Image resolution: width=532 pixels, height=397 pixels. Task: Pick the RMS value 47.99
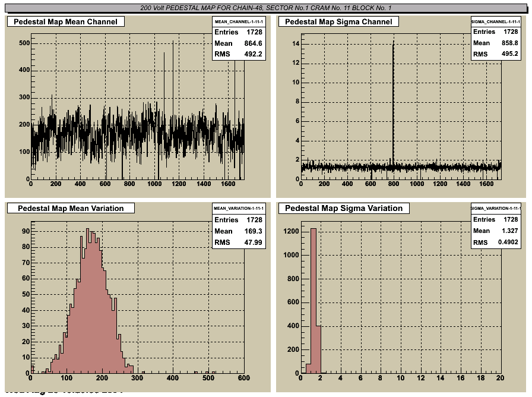coord(254,242)
